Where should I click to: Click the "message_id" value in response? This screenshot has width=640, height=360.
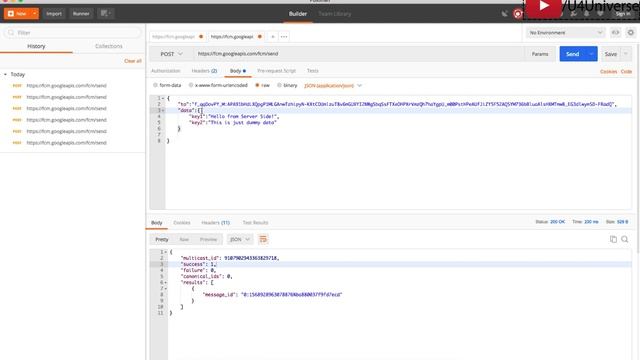(x=291, y=295)
